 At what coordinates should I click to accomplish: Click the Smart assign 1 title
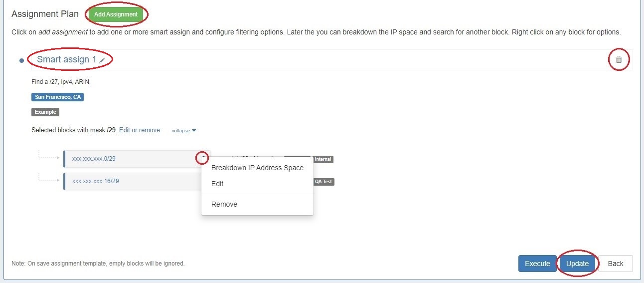point(66,60)
